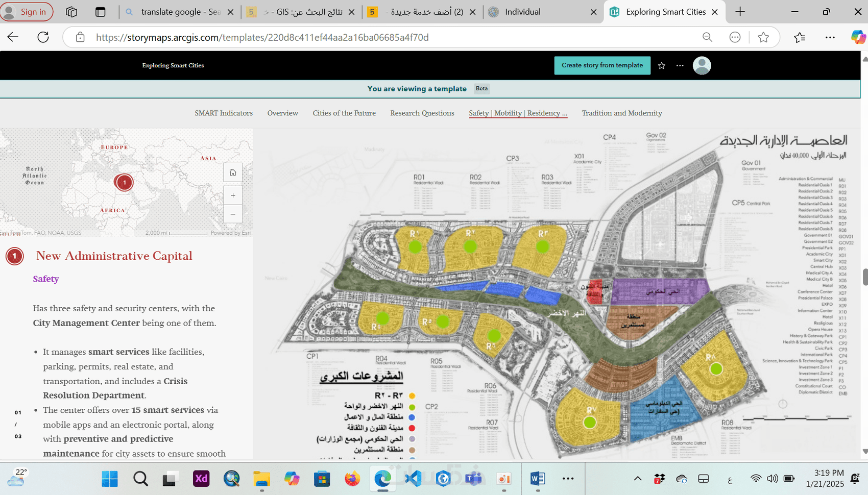Close the Exploring Smart Cities tab
Viewport: 868px width, 495px height.
pos(715,12)
